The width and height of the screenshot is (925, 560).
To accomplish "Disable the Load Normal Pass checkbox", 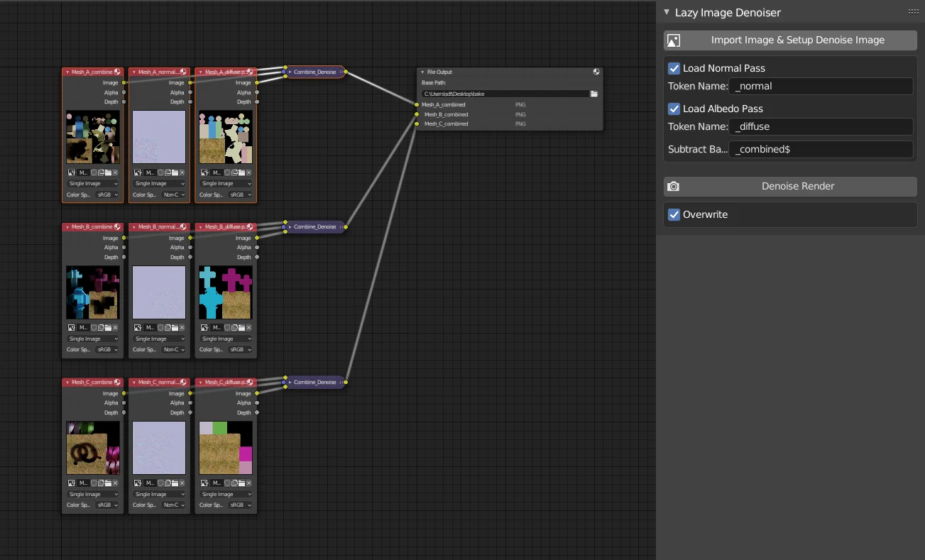I will [674, 68].
